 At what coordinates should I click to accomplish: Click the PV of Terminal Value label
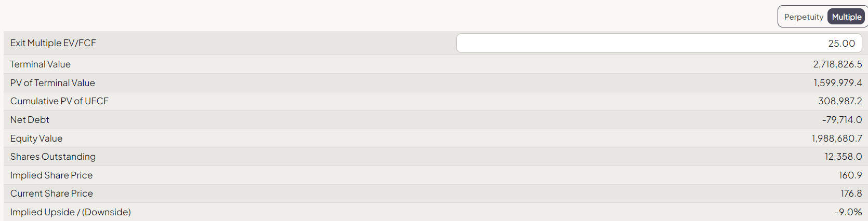[52, 83]
